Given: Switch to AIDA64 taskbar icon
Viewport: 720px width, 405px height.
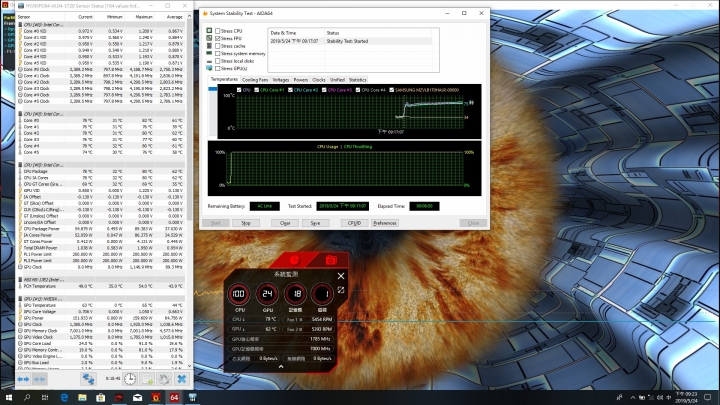Looking at the screenshot, I should [174, 397].
